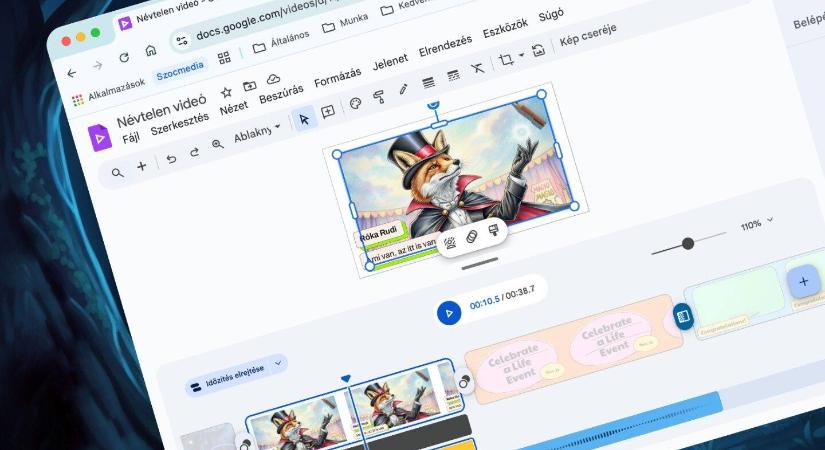Open the Jelenet menu
The width and height of the screenshot is (825, 450).
point(390,63)
